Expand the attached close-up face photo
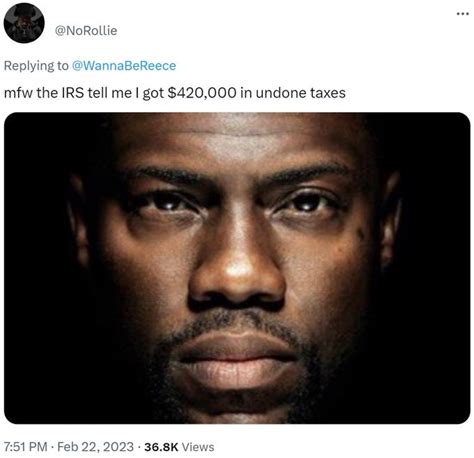Image resolution: width=474 pixels, height=458 pixels. (237, 268)
